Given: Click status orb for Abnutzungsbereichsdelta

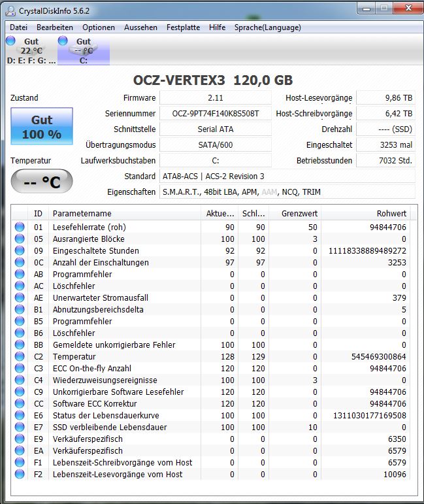Looking at the screenshot, I should pyautogui.click(x=20, y=309).
